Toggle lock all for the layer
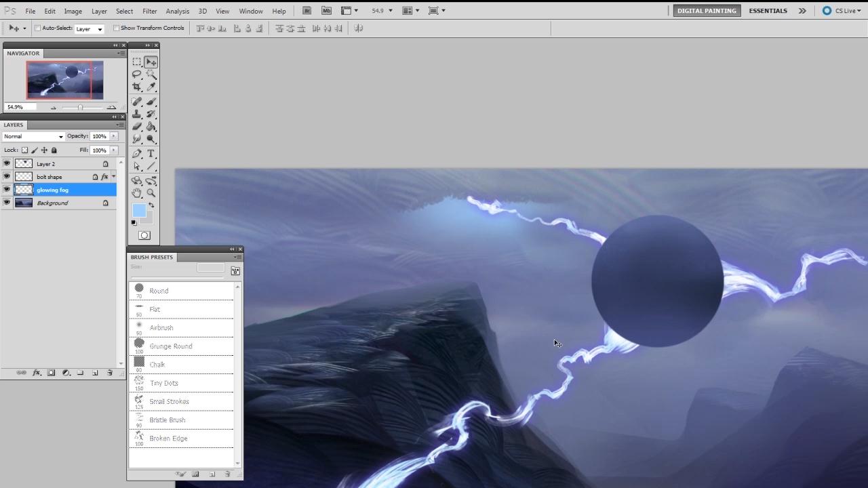Screen dimensions: 868x488 [54, 150]
